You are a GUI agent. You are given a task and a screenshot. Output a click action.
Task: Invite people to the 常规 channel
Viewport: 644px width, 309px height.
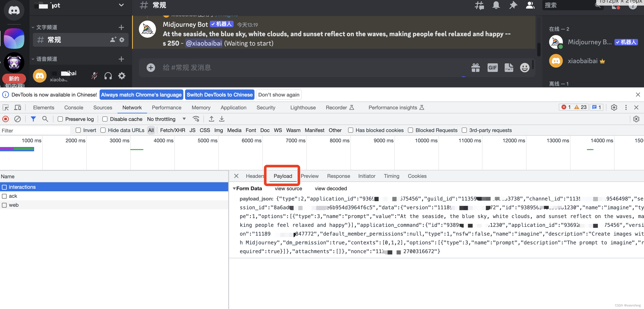[113, 40]
